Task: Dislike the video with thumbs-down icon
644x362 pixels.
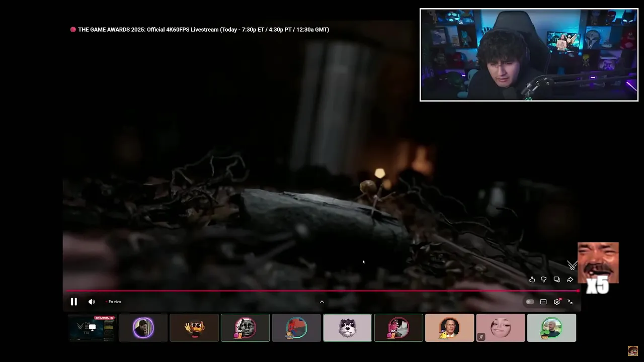Action: [x=544, y=280]
